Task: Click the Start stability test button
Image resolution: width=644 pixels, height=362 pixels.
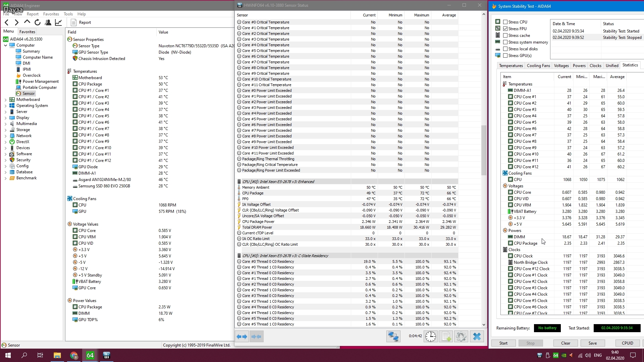Action: 503,343
